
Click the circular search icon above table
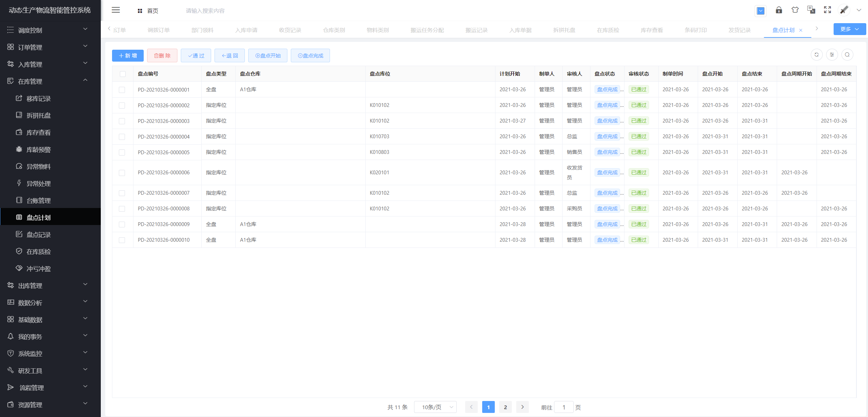[847, 55]
